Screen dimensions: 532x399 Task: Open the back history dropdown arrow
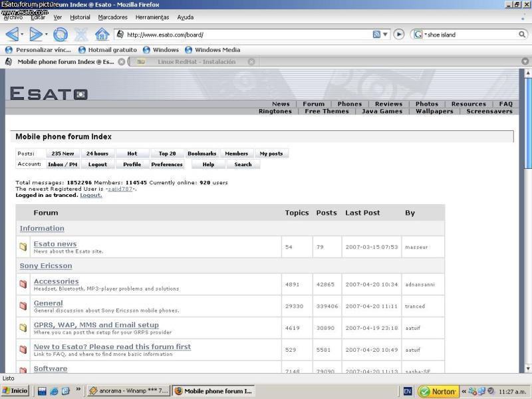[x=22, y=35]
